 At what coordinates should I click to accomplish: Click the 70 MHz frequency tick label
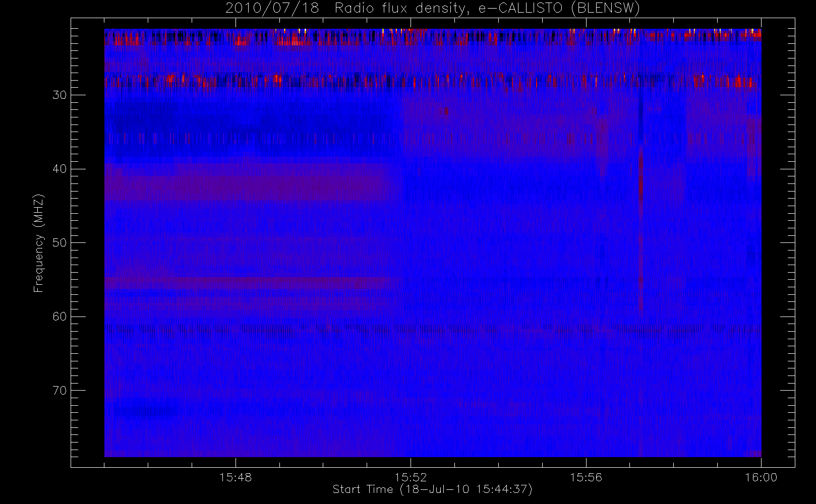(60, 390)
